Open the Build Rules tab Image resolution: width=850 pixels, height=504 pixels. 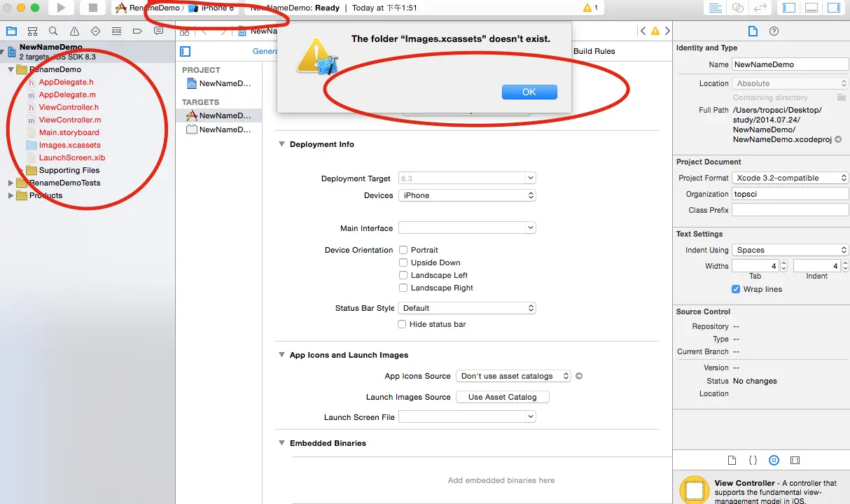(594, 51)
